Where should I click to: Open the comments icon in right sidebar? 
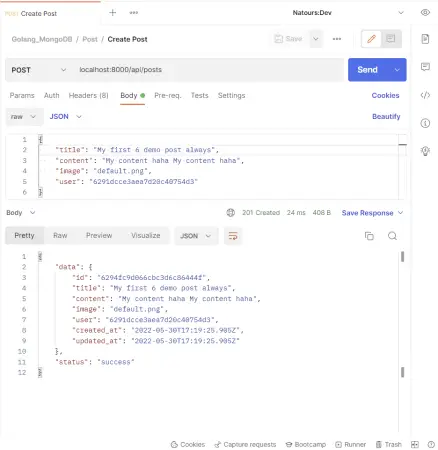pos(425,67)
